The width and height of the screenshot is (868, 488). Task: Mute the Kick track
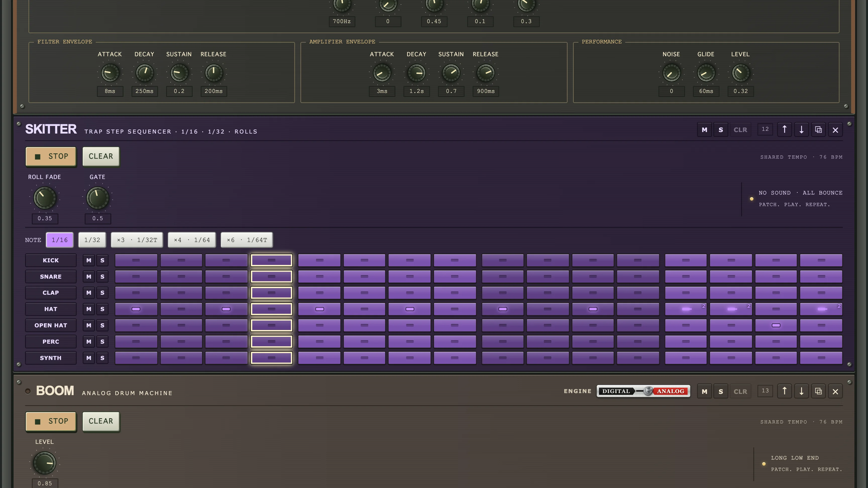89,260
